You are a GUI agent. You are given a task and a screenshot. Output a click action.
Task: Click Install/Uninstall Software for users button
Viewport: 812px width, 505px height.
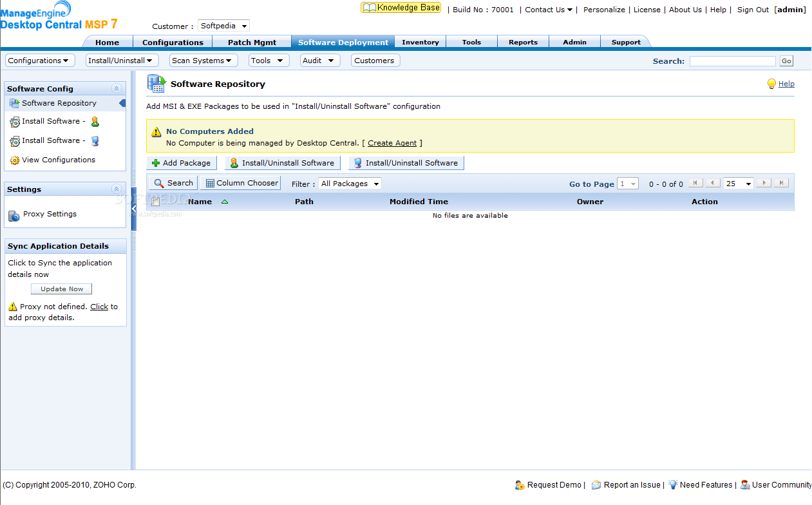[282, 163]
